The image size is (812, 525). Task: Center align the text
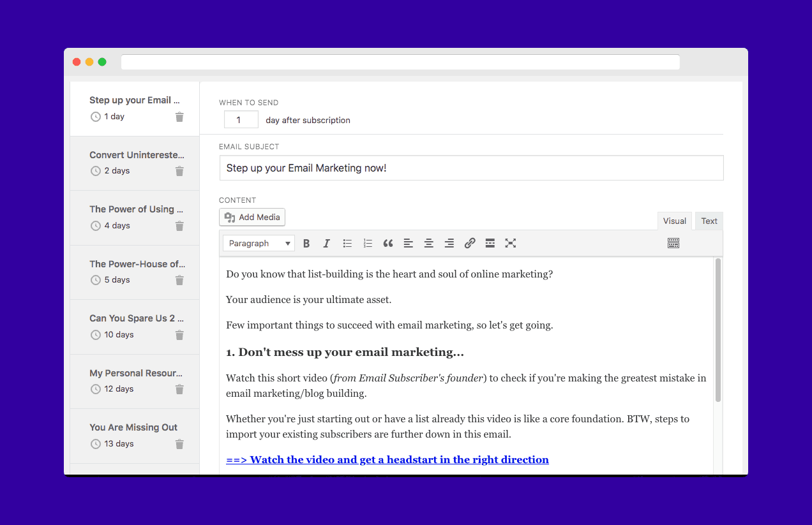pos(429,243)
